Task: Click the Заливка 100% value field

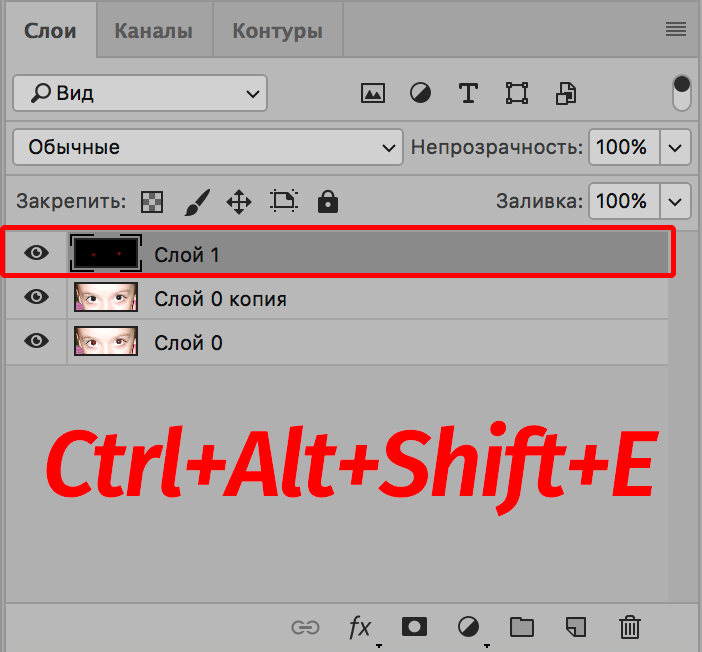Action: [624, 201]
